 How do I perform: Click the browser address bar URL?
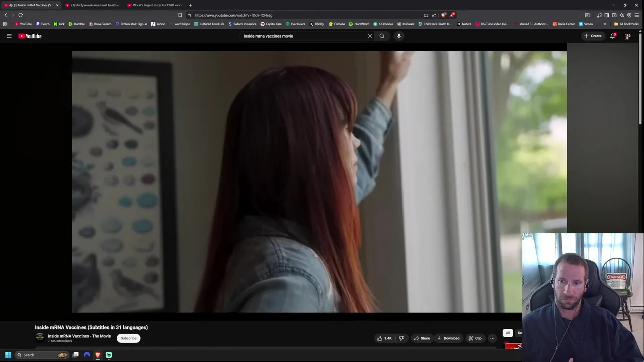click(233, 15)
